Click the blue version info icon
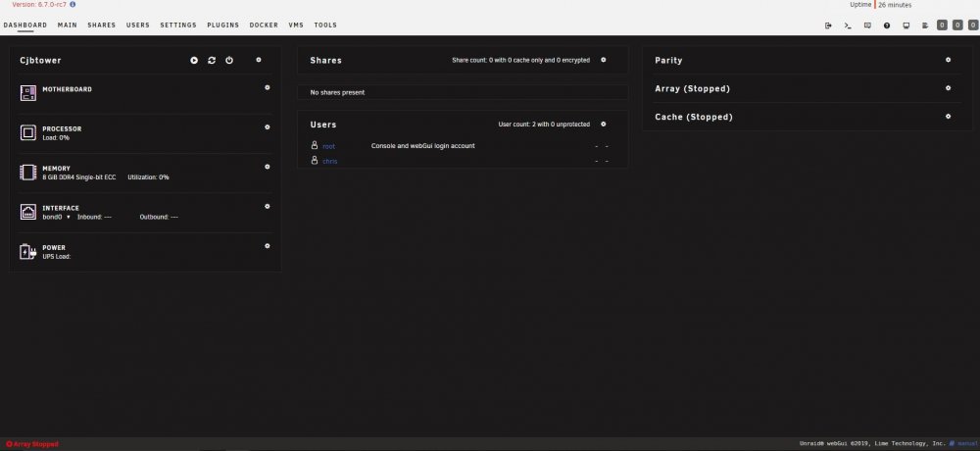Screen dimensions: 980x451 click(73, 4)
